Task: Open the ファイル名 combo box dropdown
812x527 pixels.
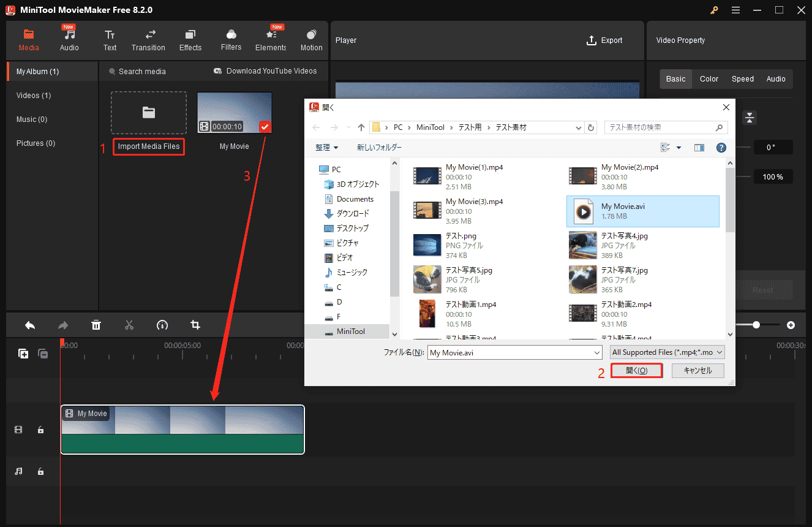Action: pyautogui.click(x=597, y=353)
